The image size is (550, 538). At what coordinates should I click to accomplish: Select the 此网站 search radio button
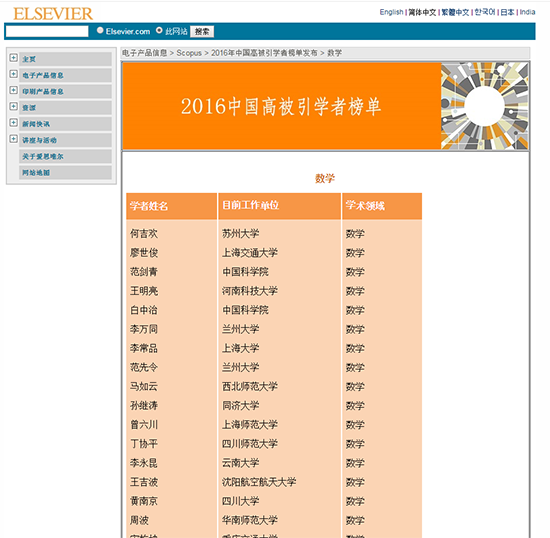pos(159,31)
